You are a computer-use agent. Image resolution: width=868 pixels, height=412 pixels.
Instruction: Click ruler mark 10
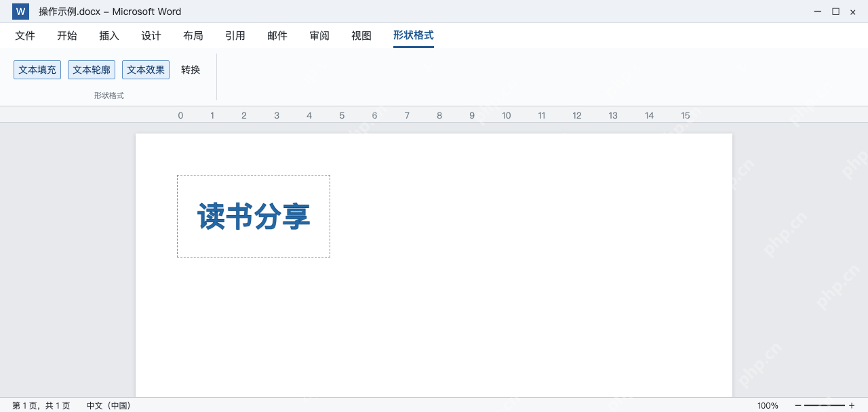[507, 115]
